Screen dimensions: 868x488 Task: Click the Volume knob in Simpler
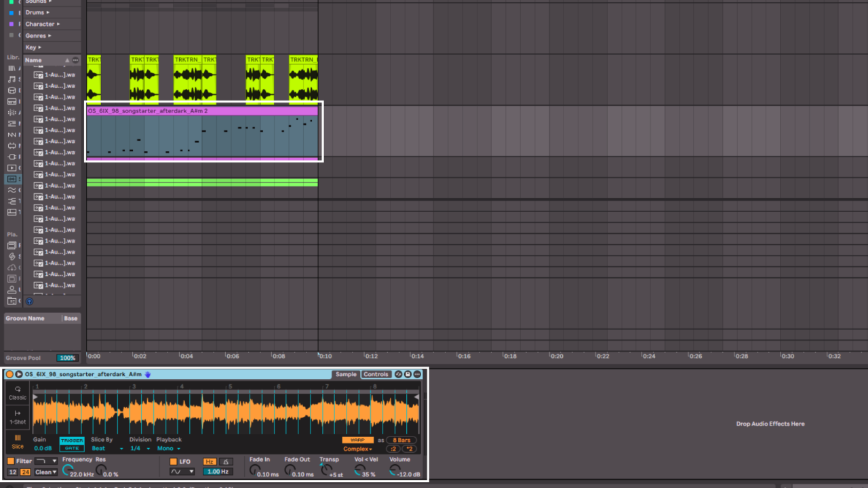pyautogui.click(x=395, y=470)
